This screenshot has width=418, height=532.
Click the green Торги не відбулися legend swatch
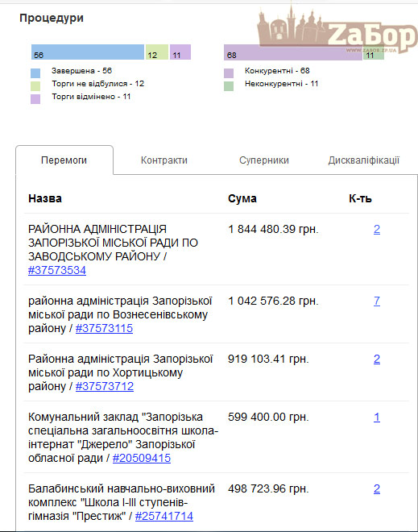click(x=35, y=85)
